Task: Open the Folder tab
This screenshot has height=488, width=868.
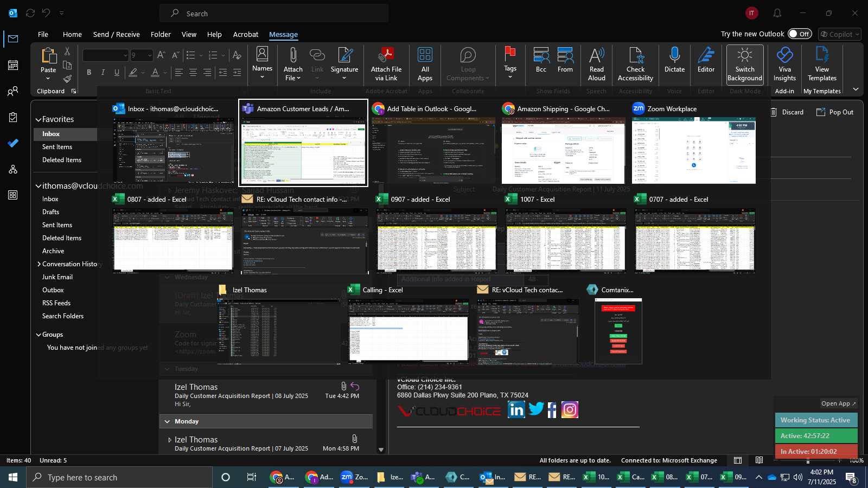Action: [161, 34]
